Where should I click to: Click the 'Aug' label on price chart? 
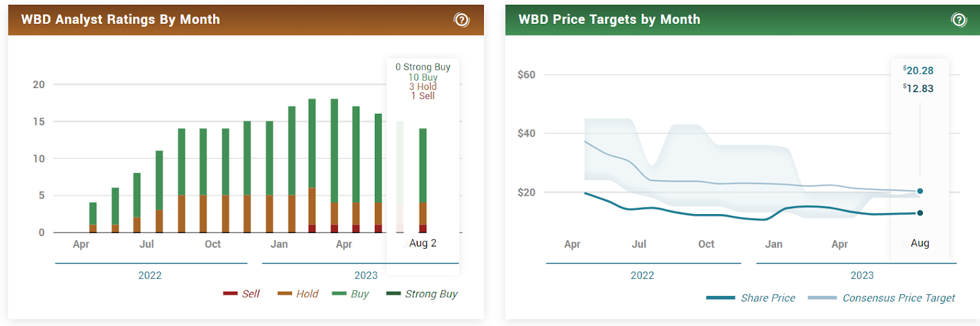pos(920,243)
